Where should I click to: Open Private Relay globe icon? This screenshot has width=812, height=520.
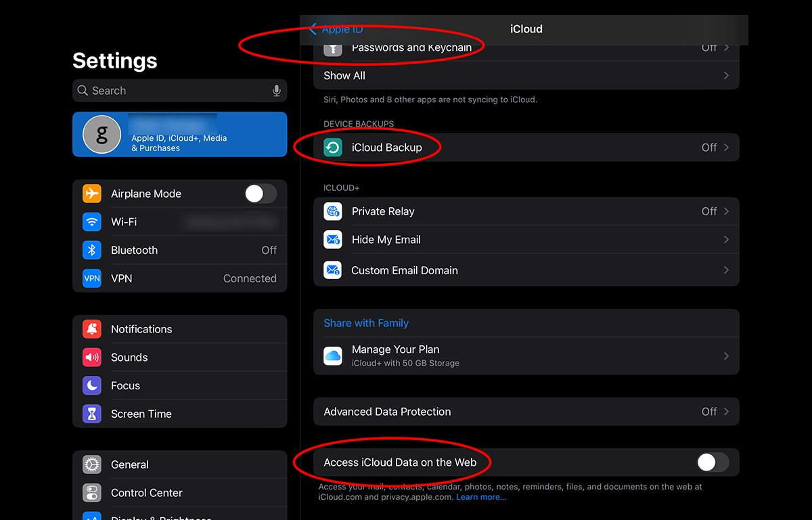[x=333, y=211]
